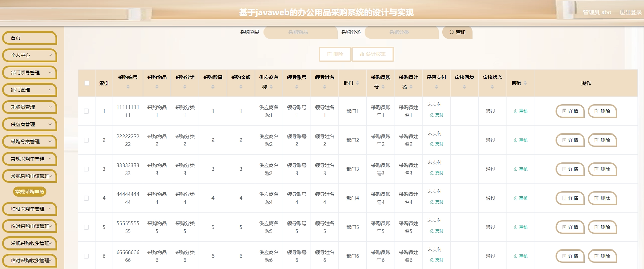Sort by 领导账号 column arrows
Screen dimensions: 644x269
(297, 87)
